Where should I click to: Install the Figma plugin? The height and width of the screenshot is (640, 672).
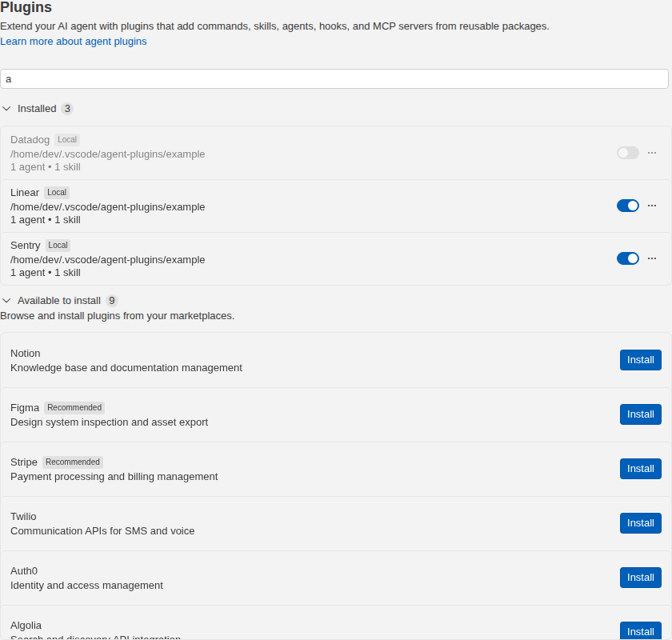tap(640, 414)
